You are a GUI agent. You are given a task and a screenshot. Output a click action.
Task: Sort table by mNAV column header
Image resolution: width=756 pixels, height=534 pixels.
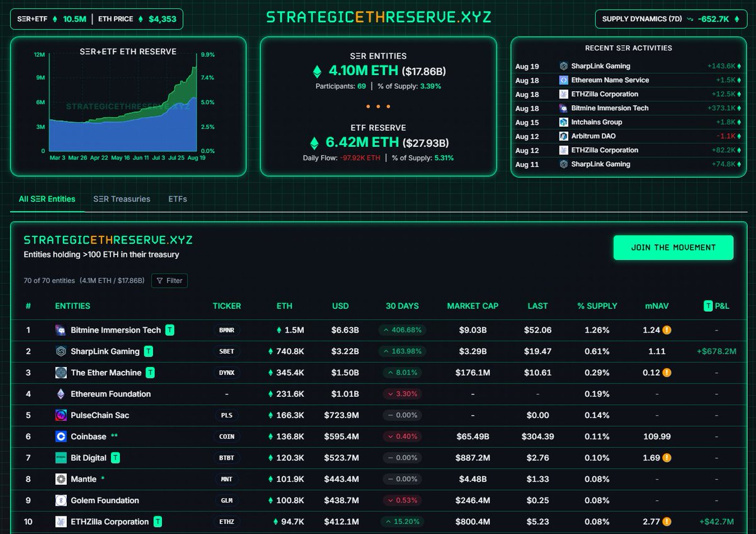pyautogui.click(x=657, y=306)
